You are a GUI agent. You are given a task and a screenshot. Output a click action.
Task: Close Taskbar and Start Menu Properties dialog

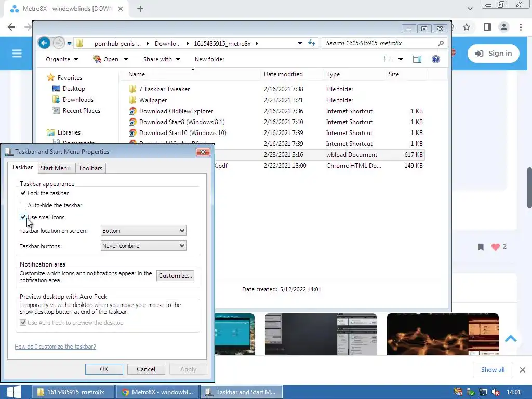203,152
